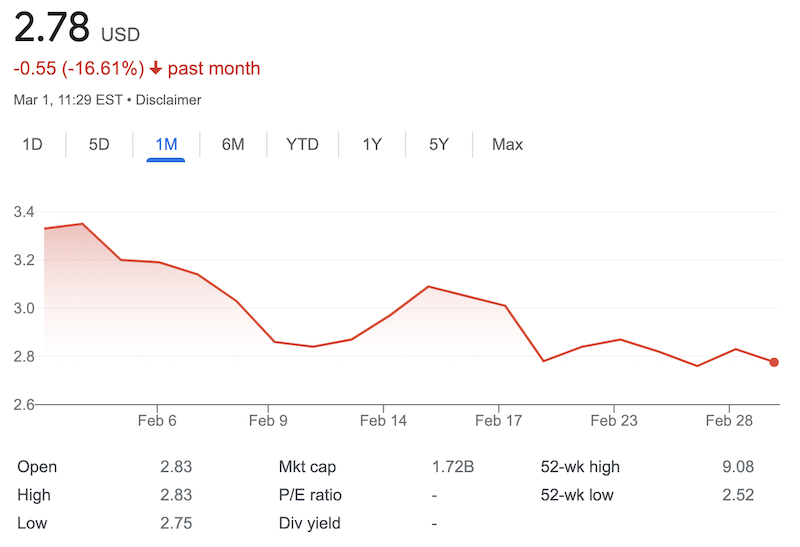Switch to the 1Y range tab
Image resolution: width=800 pixels, height=547 pixels.
click(372, 144)
